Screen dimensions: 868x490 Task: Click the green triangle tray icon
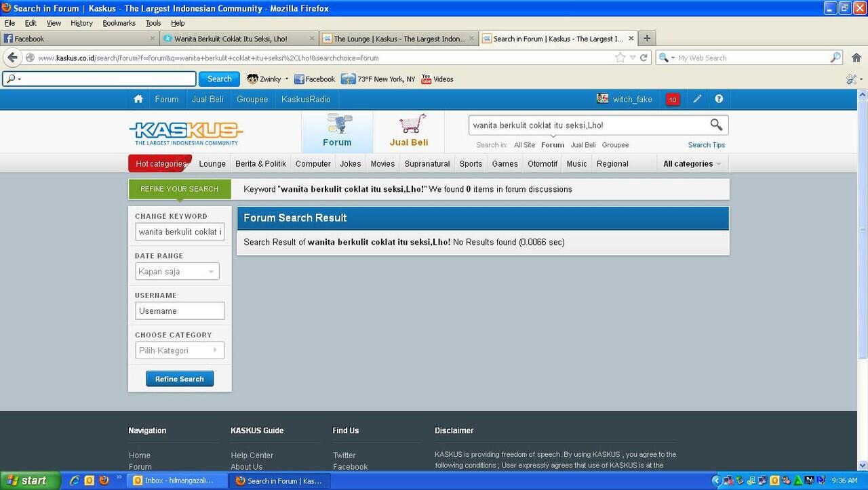(x=799, y=481)
